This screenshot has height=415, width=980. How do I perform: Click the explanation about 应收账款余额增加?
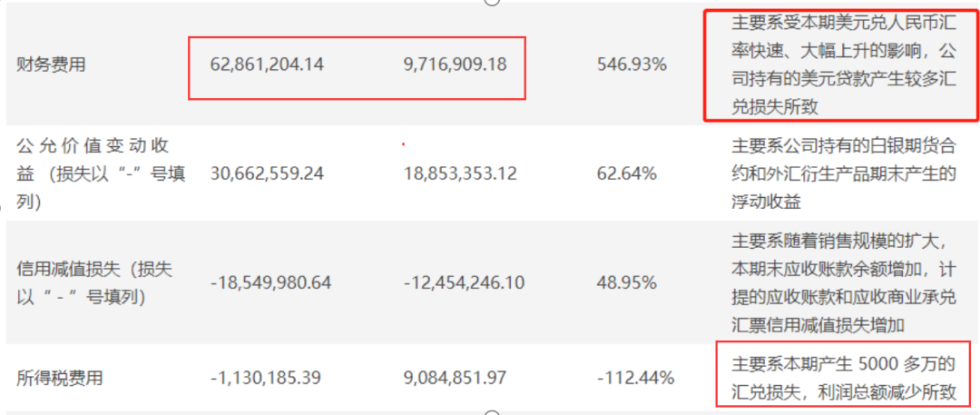(x=843, y=282)
